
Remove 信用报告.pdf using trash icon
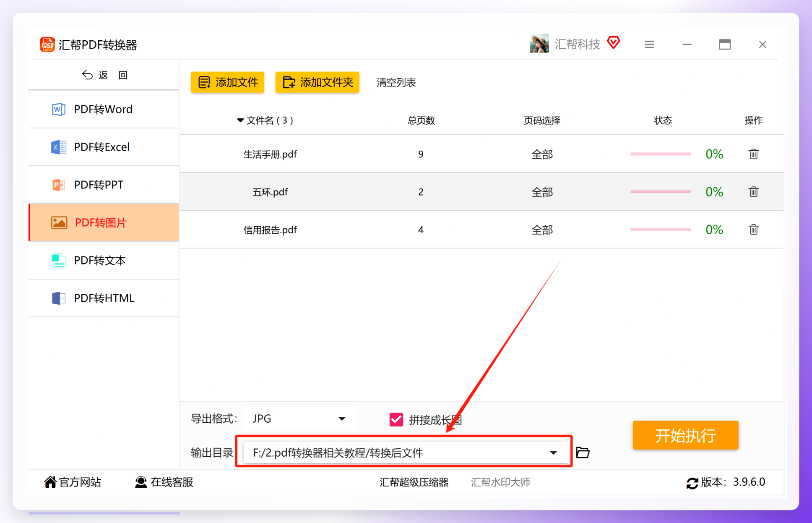coord(753,230)
